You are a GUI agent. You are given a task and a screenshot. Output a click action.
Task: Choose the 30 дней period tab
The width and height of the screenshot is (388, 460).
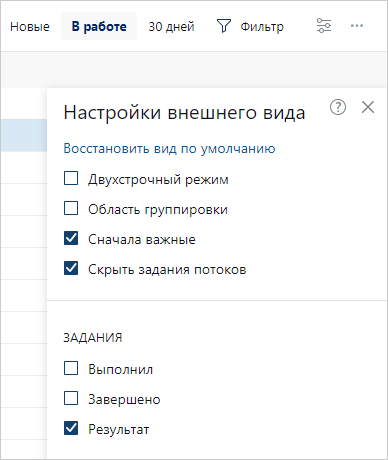pos(171,26)
